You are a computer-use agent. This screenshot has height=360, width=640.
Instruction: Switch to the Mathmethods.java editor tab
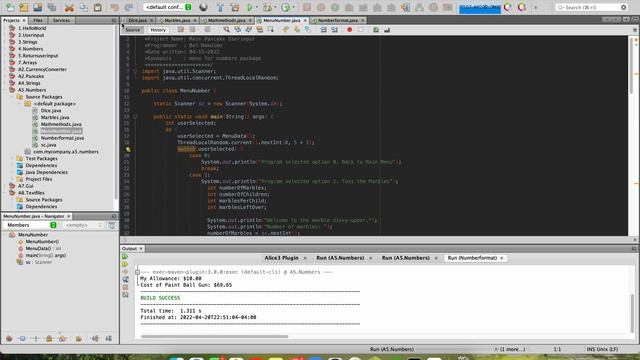[x=226, y=20]
